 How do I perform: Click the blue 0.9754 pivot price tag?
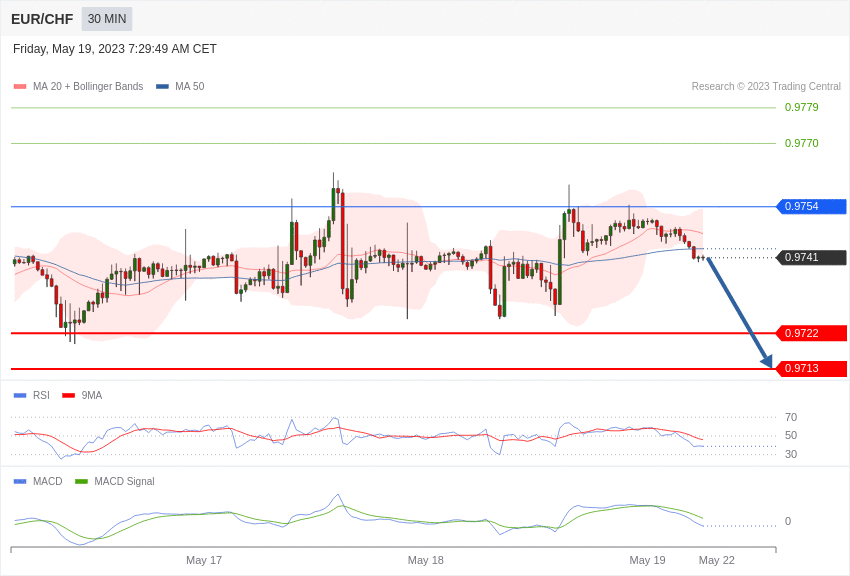point(811,206)
